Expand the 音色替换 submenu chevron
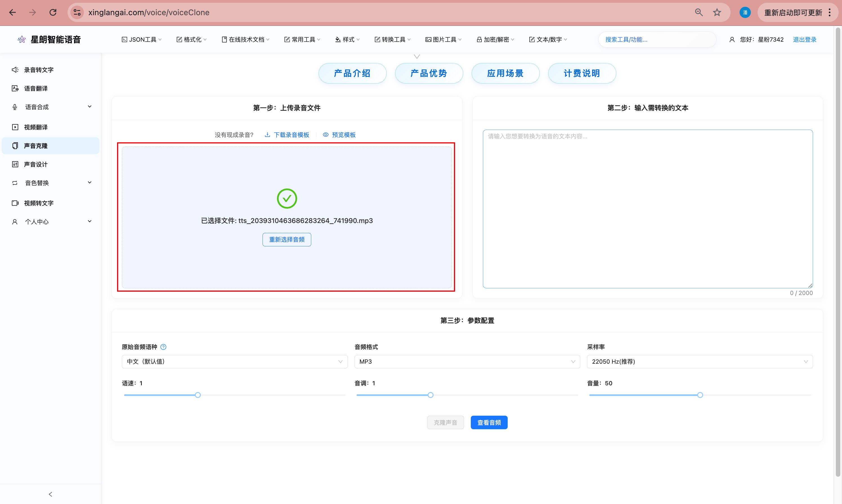 (90, 183)
